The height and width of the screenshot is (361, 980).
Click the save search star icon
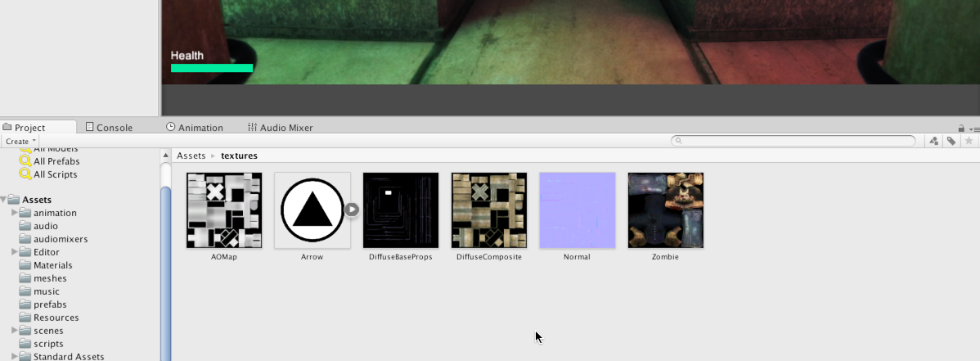[969, 142]
